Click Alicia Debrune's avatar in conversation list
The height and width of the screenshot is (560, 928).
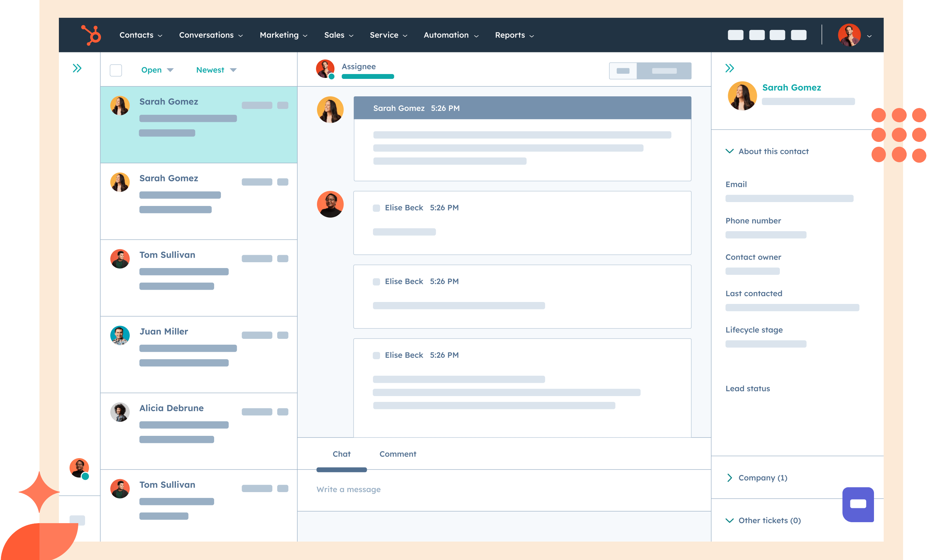120,412
